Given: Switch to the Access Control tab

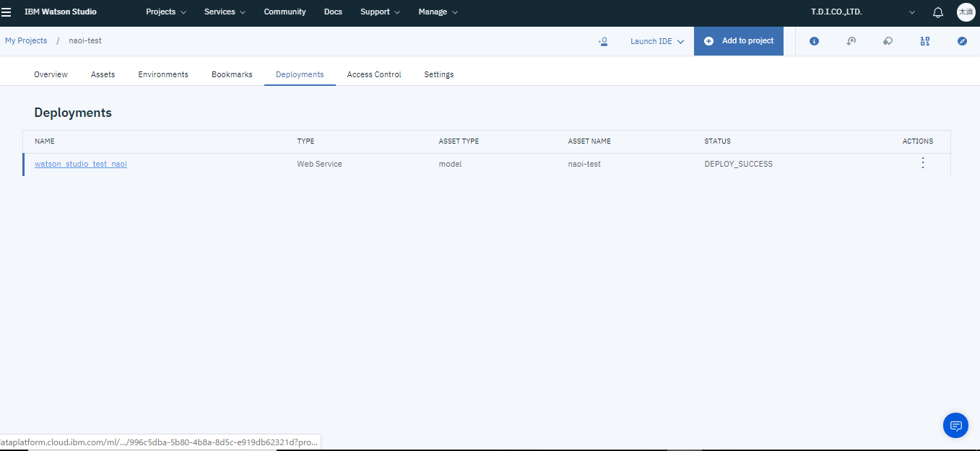Looking at the screenshot, I should tap(373, 74).
